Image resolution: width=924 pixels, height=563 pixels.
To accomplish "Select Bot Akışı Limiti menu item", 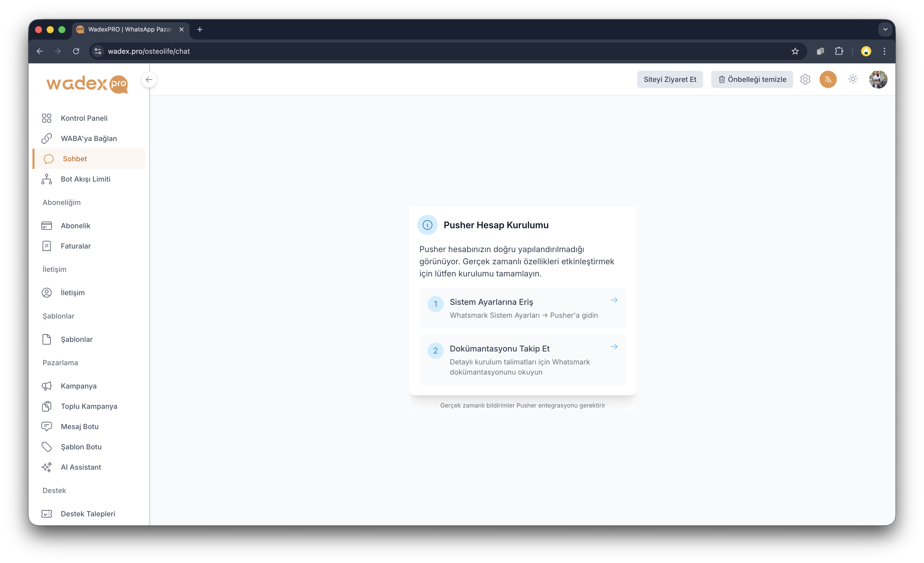I will pos(85,179).
